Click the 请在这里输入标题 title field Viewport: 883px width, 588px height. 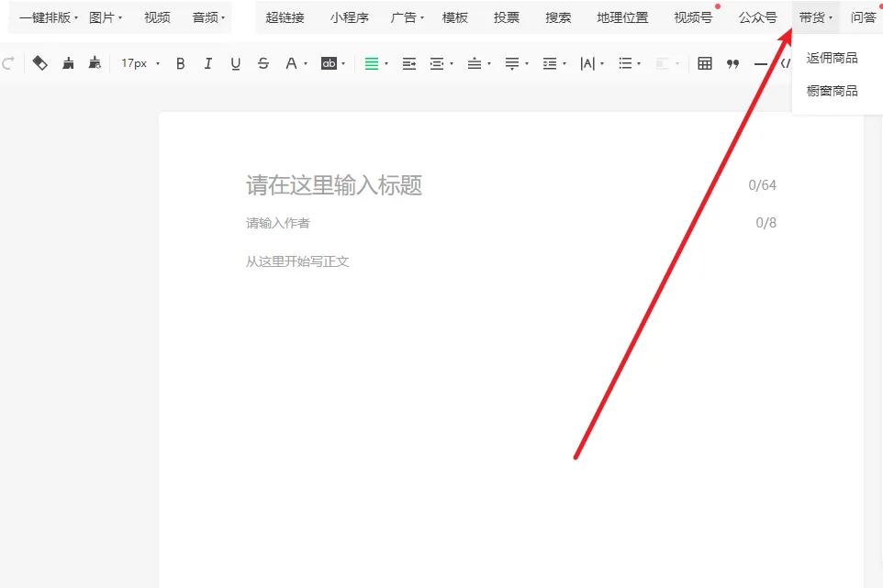[x=334, y=185]
